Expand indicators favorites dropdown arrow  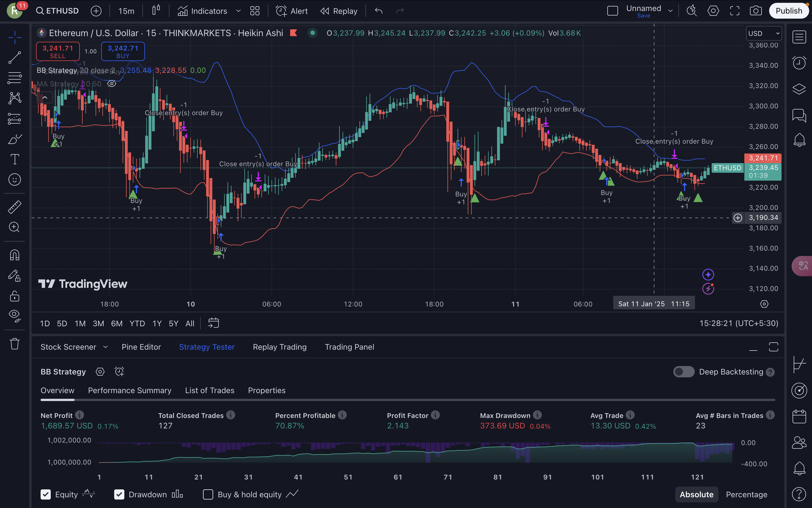coord(239,11)
